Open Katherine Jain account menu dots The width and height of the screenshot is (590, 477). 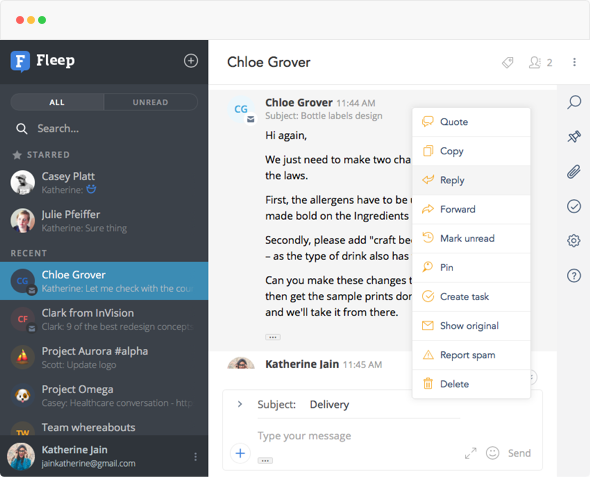pyautogui.click(x=195, y=457)
